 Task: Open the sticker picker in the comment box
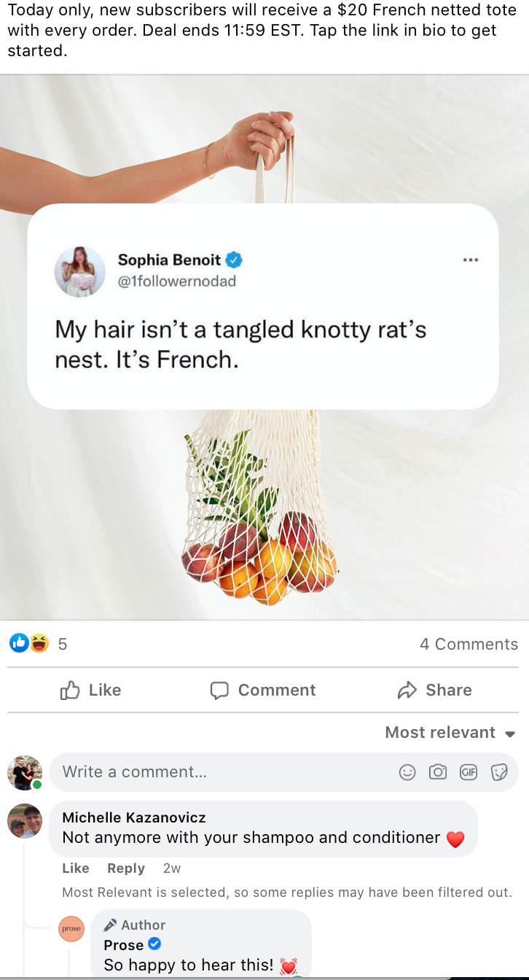pos(498,772)
